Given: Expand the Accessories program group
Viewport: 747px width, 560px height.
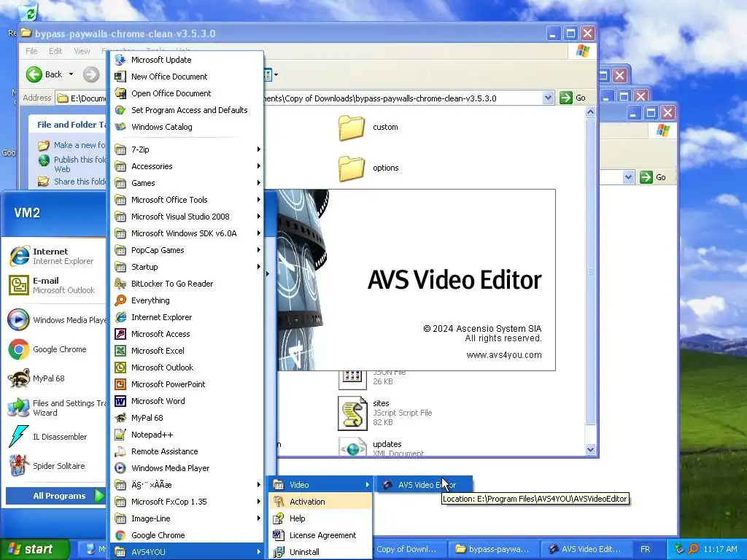Looking at the screenshot, I should point(187,166).
